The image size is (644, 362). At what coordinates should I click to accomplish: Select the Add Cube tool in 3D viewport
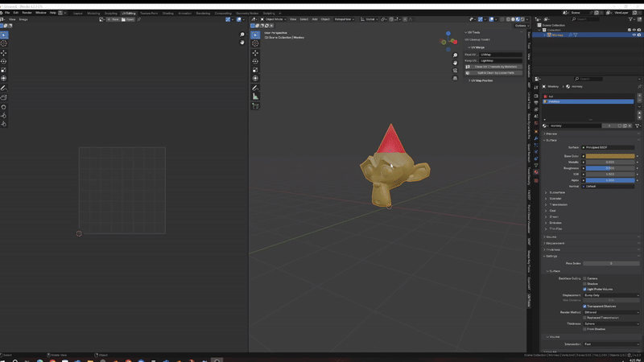255,106
